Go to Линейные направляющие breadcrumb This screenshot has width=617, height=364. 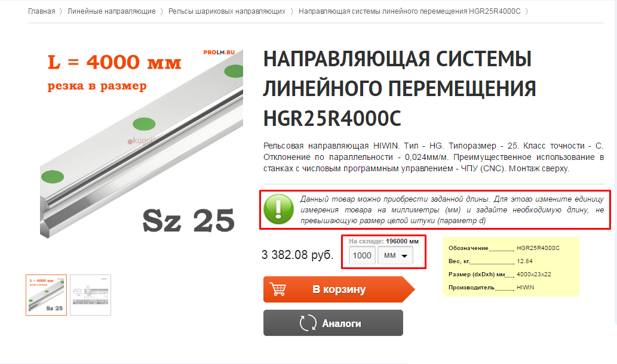click(x=111, y=11)
